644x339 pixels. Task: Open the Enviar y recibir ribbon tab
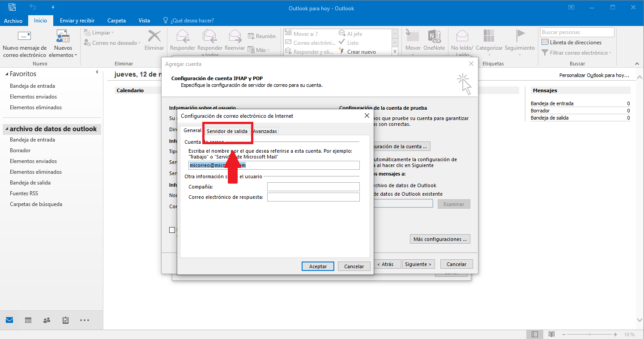coord(77,21)
